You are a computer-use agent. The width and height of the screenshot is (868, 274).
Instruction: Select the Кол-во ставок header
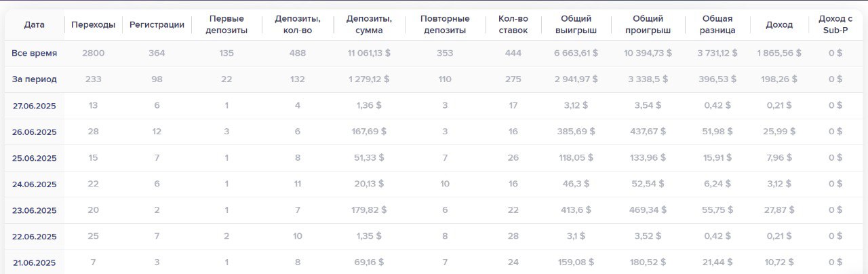[x=513, y=24]
